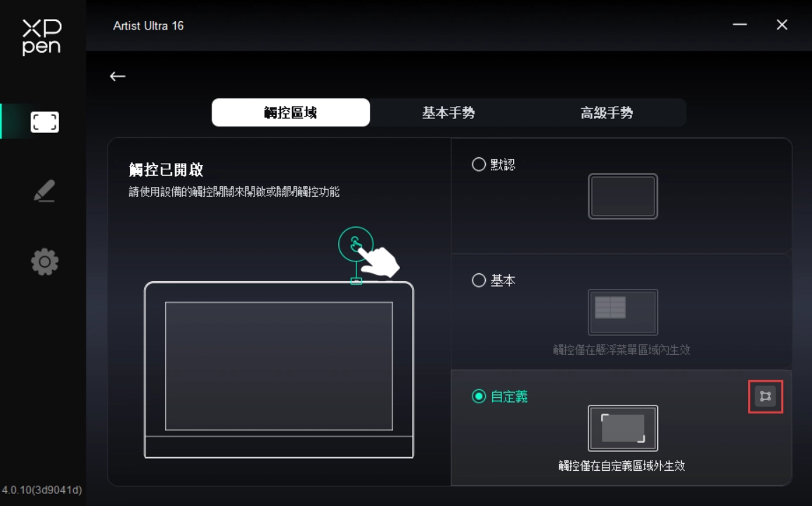The image size is (812, 506).
Task: Click the 基本 mode grid preview thumbnail
Action: (x=623, y=312)
